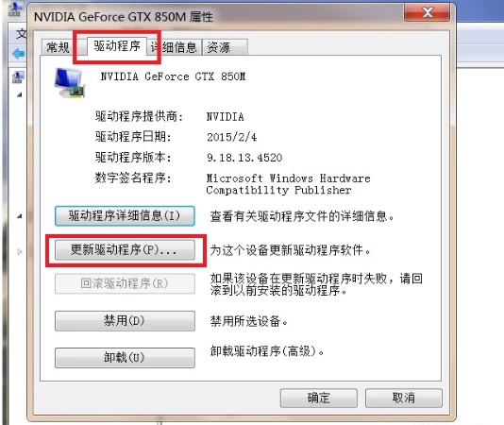Cancel with the 取消 button
Viewport: 504px width, 425px height.
pos(404,398)
